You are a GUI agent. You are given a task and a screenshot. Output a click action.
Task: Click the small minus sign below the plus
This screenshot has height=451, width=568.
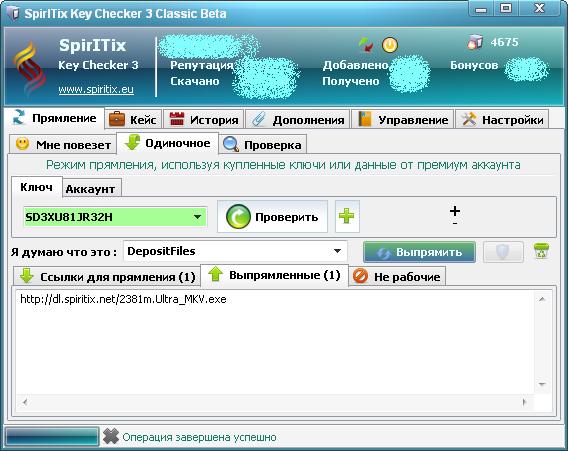pyautogui.click(x=455, y=224)
